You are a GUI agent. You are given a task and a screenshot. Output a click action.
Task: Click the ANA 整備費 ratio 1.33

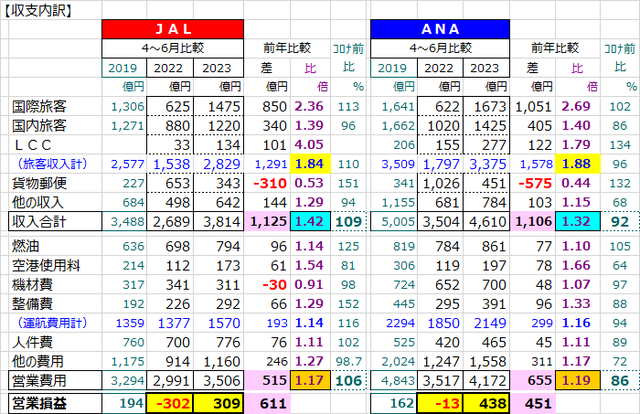click(576, 304)
